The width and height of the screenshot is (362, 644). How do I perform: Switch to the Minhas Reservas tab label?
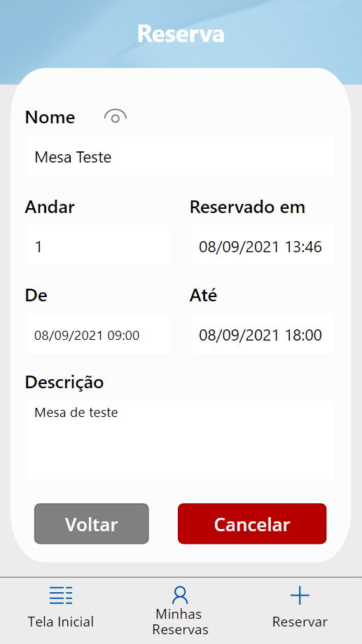[180, 622]
